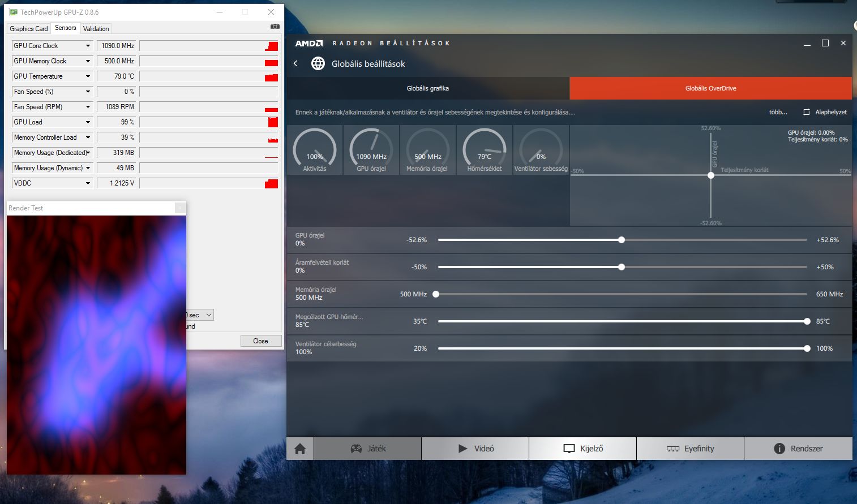857x504 pixels.
Task: Close the Render Test window
Action: click(179, 208)
